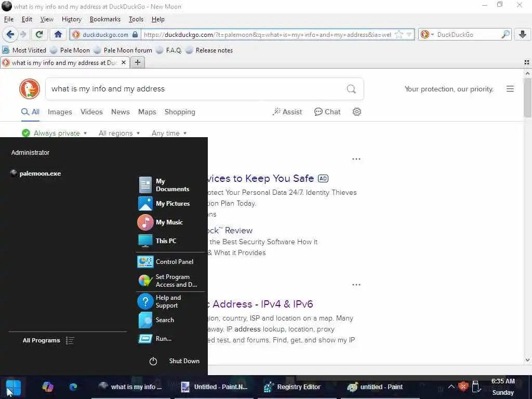Click the DuckDuckGo duck logo
Image resolution: width=532 pixels, height=399 pixels.
click(x=30, y=89)
